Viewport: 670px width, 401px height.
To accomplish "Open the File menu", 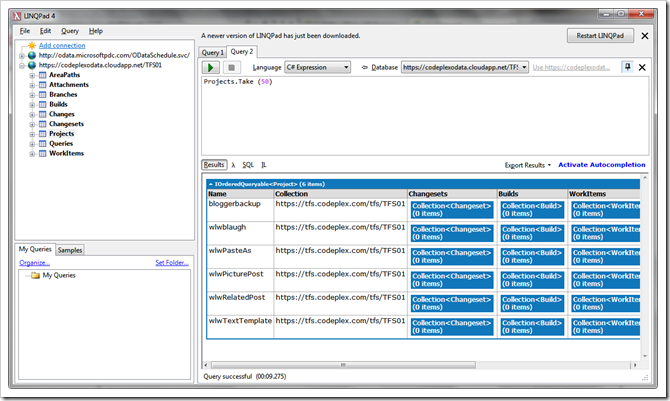I will click(x=25, y=31).
